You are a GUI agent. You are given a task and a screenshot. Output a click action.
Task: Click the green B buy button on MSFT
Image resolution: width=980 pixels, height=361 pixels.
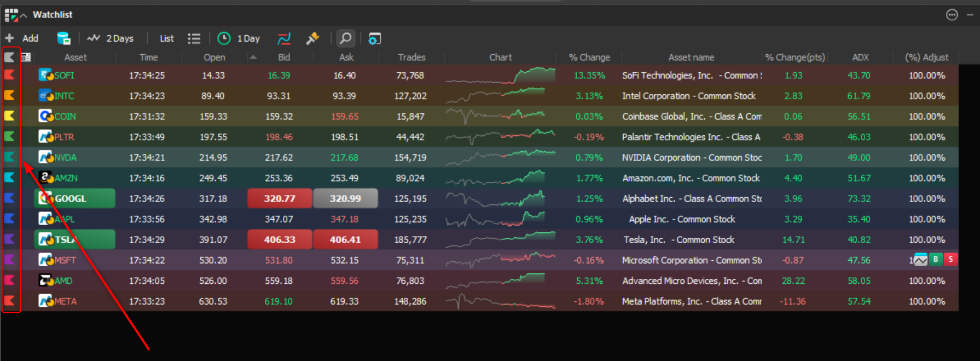click(936, 260)
